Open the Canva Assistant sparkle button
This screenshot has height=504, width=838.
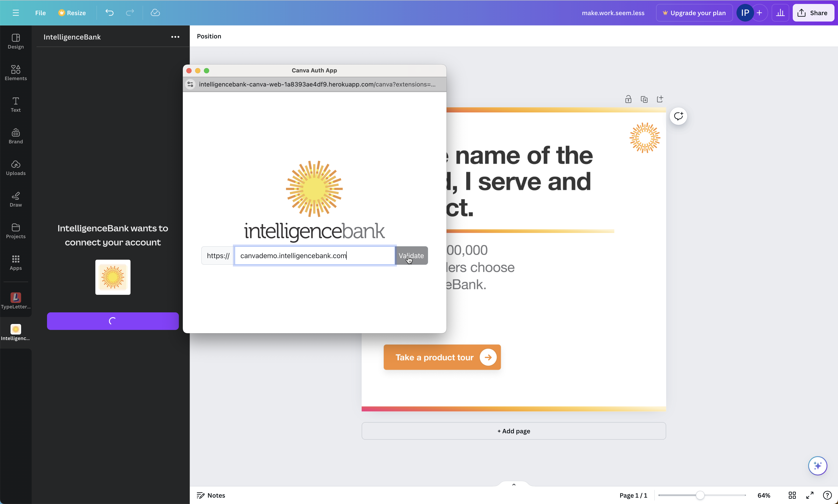point(817,466)
